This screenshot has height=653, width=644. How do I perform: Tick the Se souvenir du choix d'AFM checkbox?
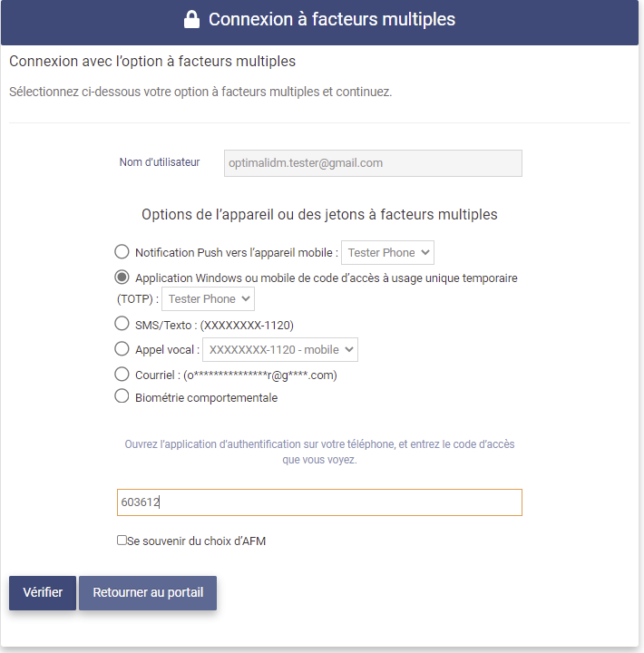(x=122, y=541)
